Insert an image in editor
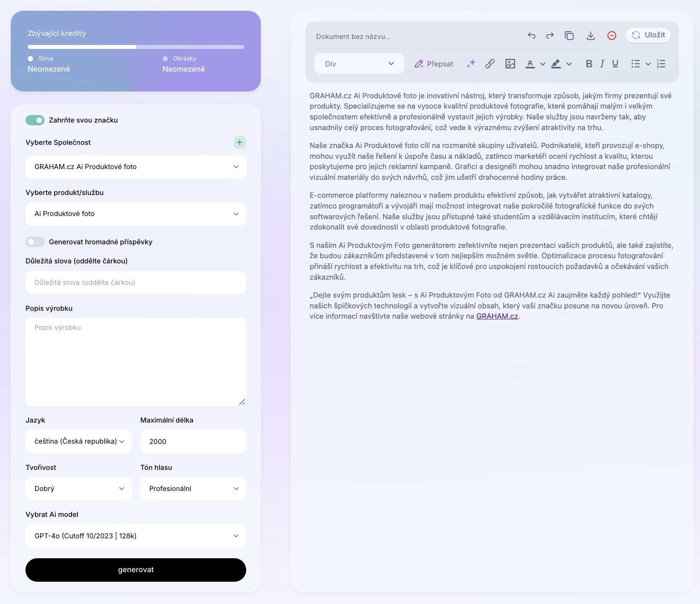 (510, 64)
